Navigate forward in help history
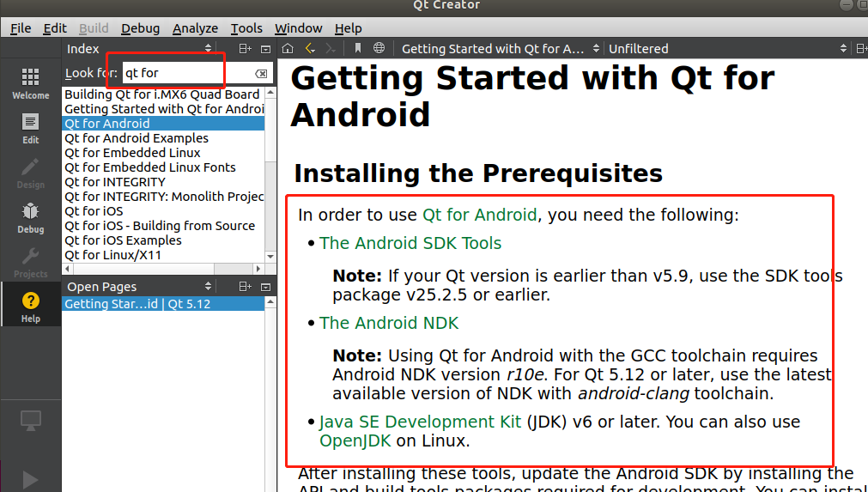Screen dimensions: 868x492 331,49
